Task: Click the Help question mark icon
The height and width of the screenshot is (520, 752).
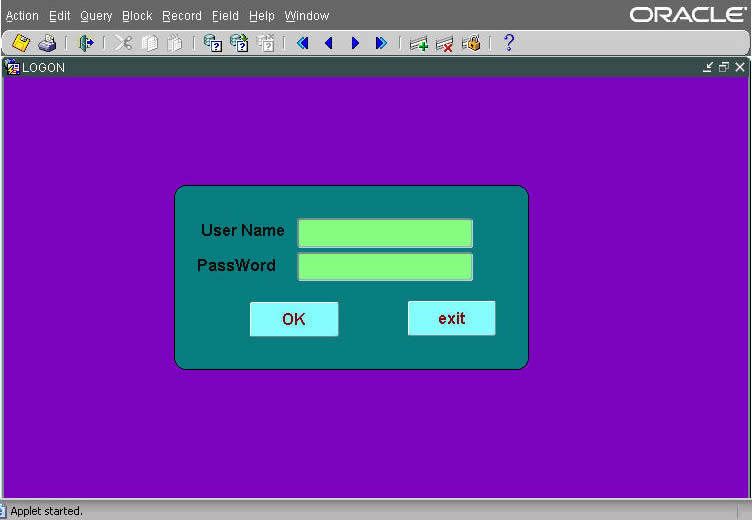Action: (508, 43)
